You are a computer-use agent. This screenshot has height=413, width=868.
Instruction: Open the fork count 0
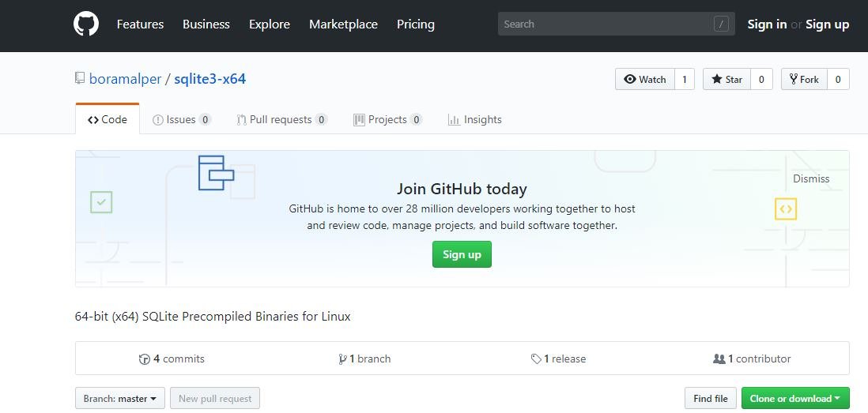pyautogui.click(x=838, y=79)
